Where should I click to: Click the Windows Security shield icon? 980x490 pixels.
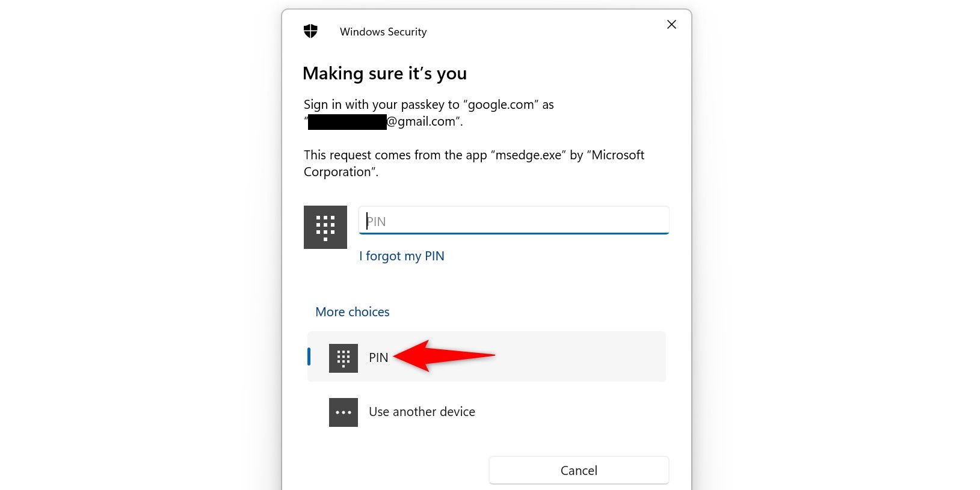coord(310,30)
